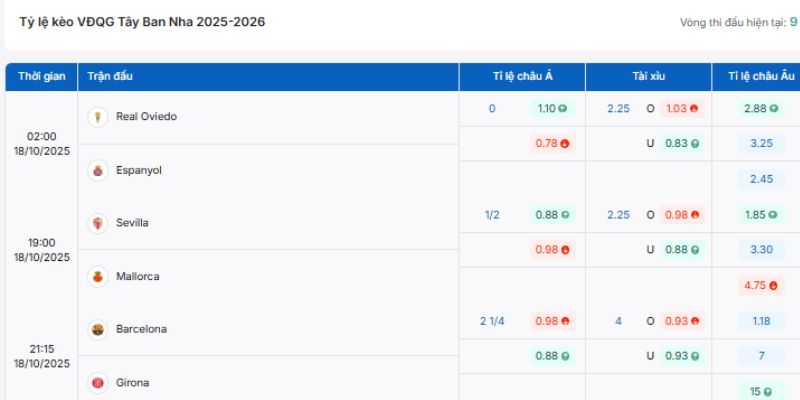
Task: Click the Tỉ lệ châu Âu header
Action: point(760,77)
